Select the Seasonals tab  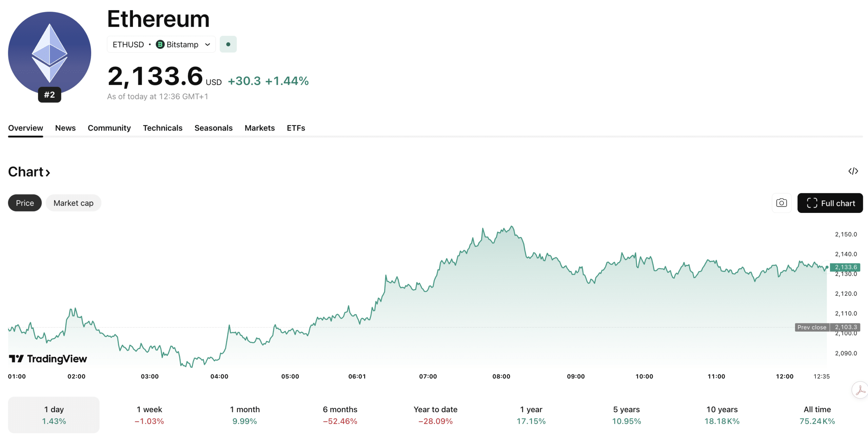[214, 128]
